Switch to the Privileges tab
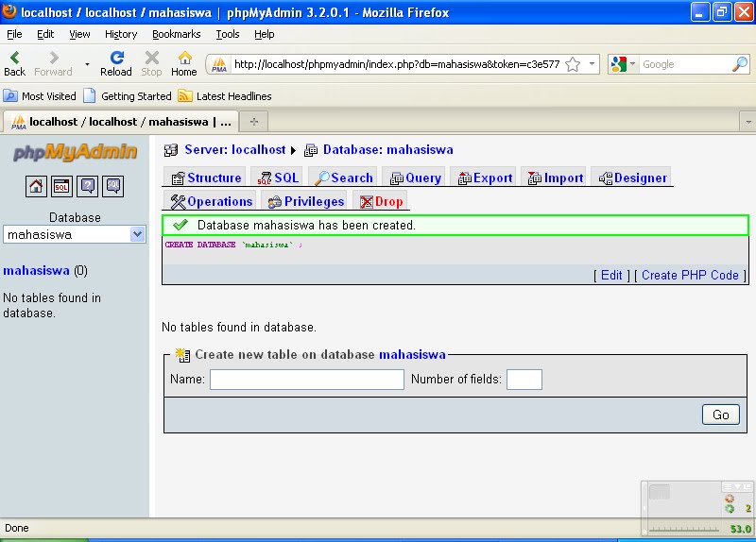The width and height of the screenshot is (756, 542). click(x=306, y=201)
